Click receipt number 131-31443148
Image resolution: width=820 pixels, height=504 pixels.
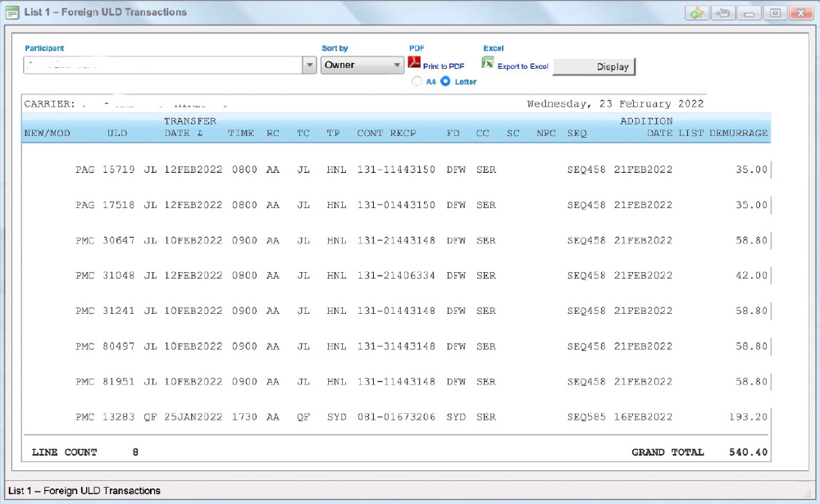click(x=396, y=346)
